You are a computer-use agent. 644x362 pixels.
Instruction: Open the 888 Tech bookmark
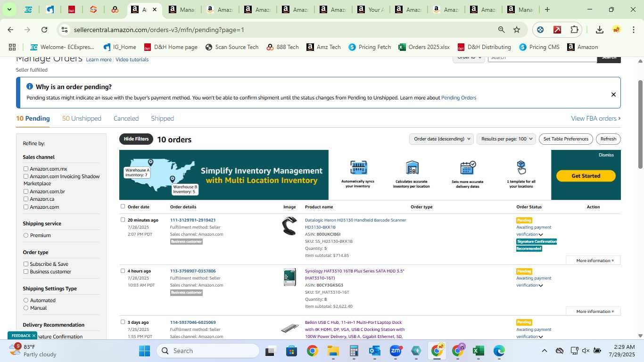point(282,47)
